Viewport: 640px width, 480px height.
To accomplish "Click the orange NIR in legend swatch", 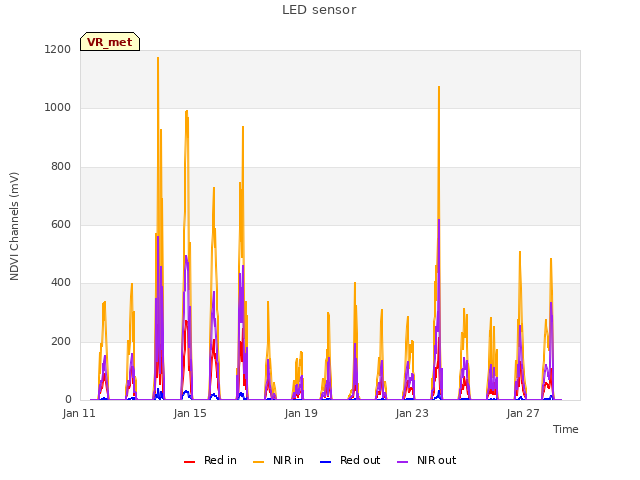I will tap(258, 462).
